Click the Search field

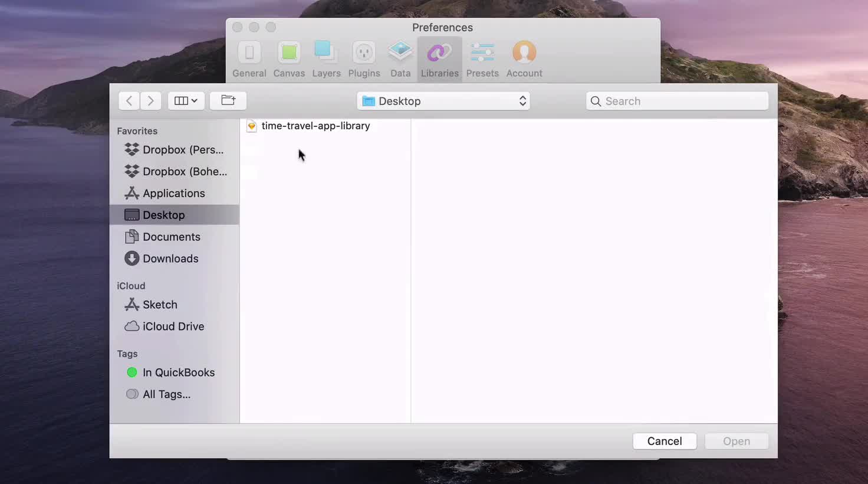click(678, 101)
